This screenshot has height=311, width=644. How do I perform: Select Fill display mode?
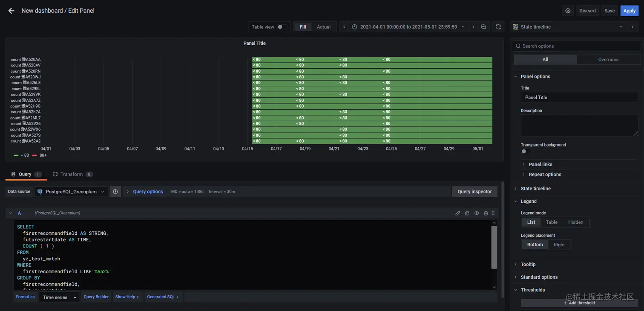tap(303, 27)
